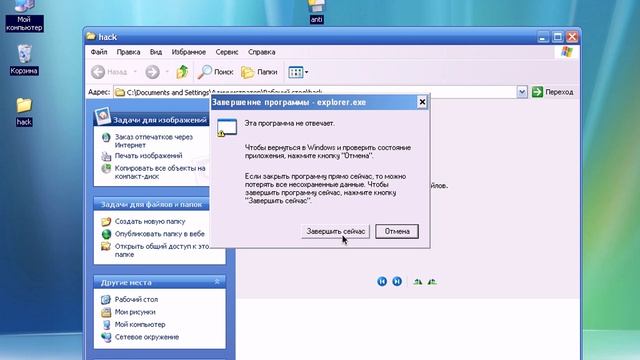Collapse the Задачи для файлов и папок panel
Image resolution: width=640 pixels, height=360 pixels.
pos(152,204)
